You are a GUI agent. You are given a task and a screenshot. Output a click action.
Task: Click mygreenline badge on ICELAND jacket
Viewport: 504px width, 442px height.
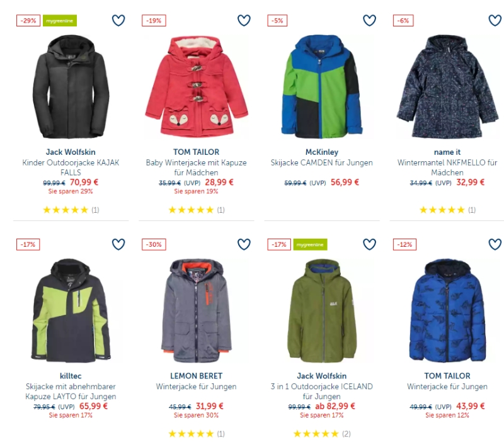point(310,244)
